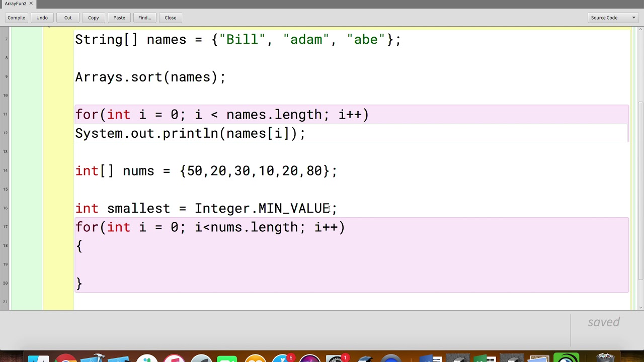Open the Find... panel
The height and width of the screenshot is (362, 644).
tap(145, 18)
